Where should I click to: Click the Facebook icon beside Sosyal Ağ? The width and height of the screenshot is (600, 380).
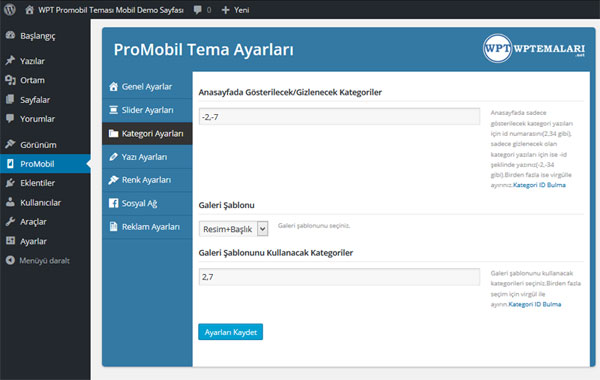click(x=113, y=203)
